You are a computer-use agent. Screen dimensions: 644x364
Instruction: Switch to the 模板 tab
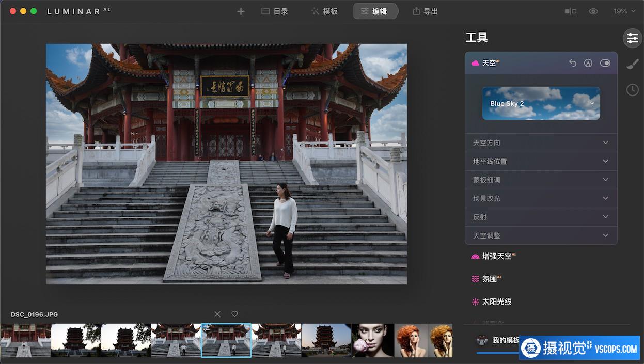tap(324, 11)
